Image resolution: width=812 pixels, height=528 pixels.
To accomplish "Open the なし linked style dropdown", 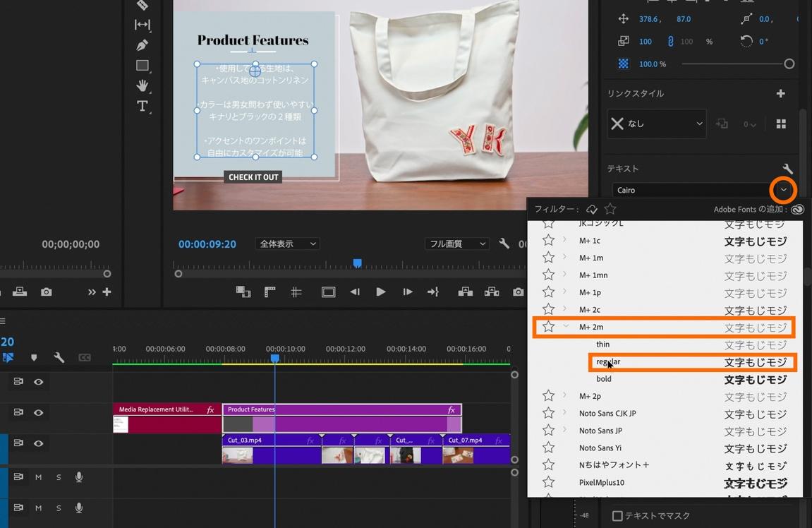I will pos(657,124).
